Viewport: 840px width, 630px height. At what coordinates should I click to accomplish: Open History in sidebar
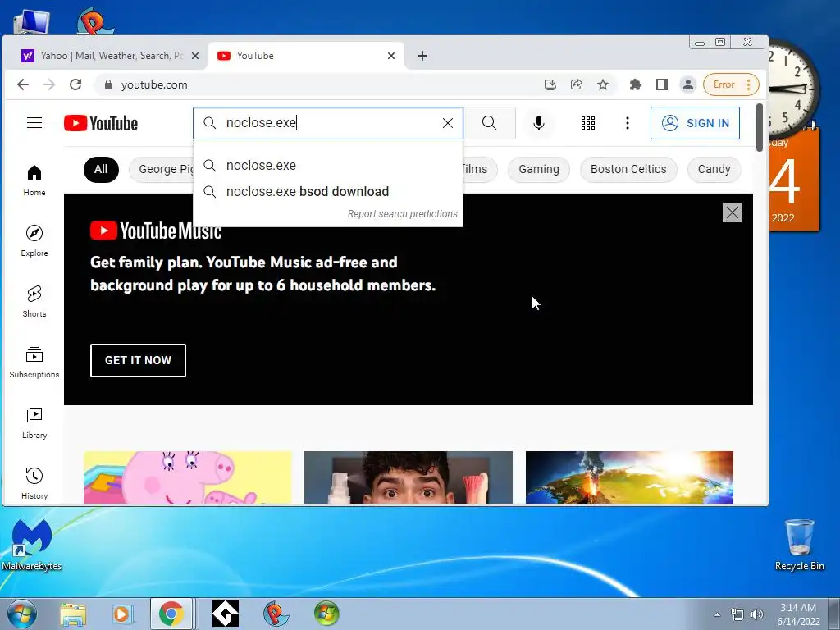point(34,484)
